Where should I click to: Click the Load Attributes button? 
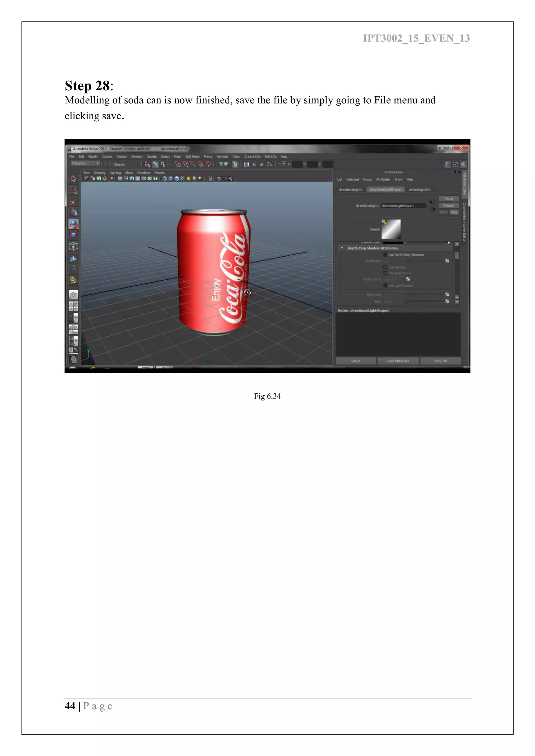coord(398,361)
